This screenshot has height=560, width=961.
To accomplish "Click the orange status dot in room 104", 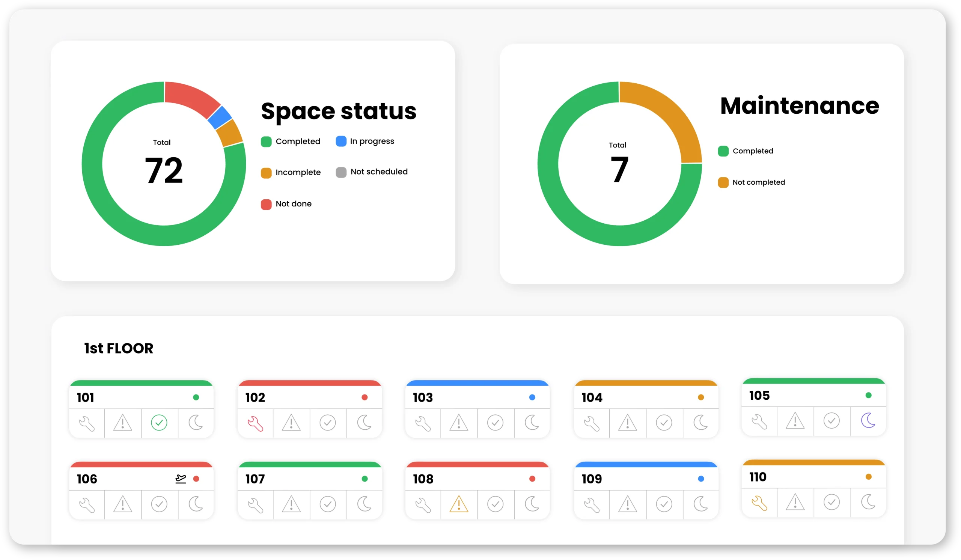I will (x=701, y=397).
